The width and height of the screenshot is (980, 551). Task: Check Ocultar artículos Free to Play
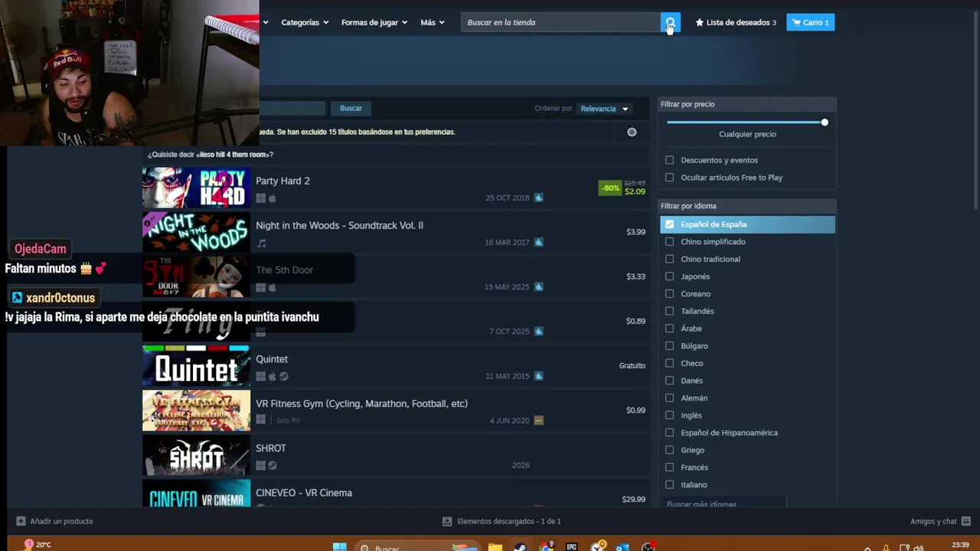[x=670, y=178]
